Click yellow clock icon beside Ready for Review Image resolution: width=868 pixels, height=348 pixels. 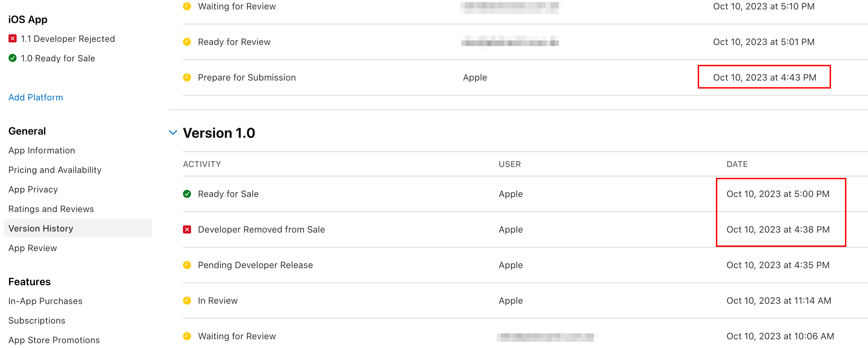187,42
